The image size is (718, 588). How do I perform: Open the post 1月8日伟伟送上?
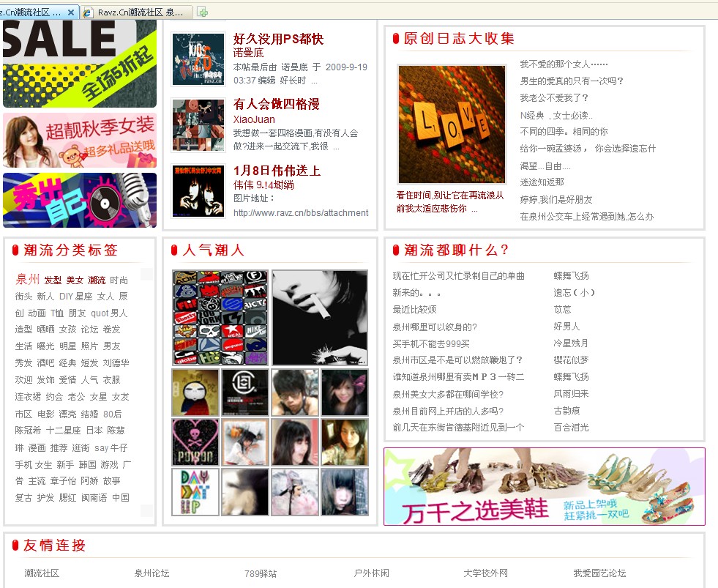(x=277, y=171)
